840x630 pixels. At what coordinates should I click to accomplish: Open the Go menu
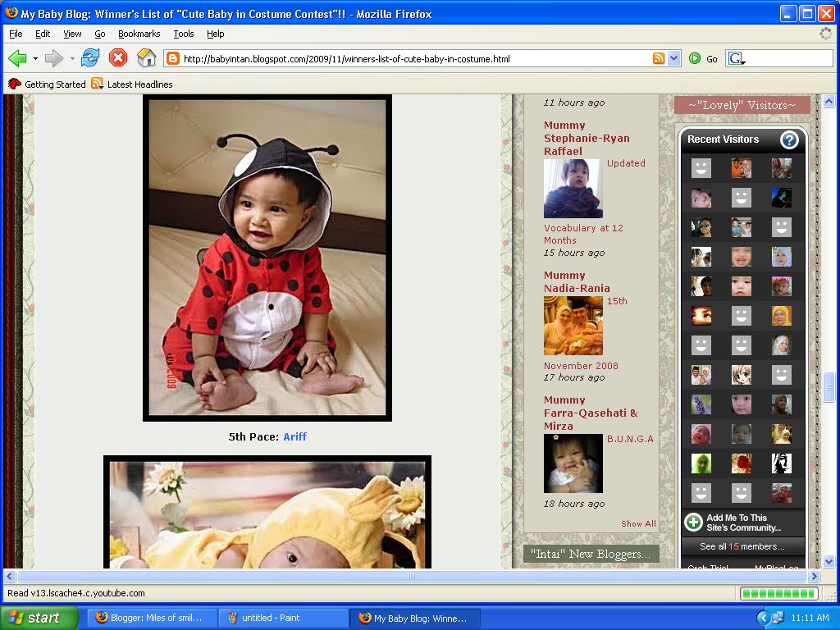click(99, 34)
